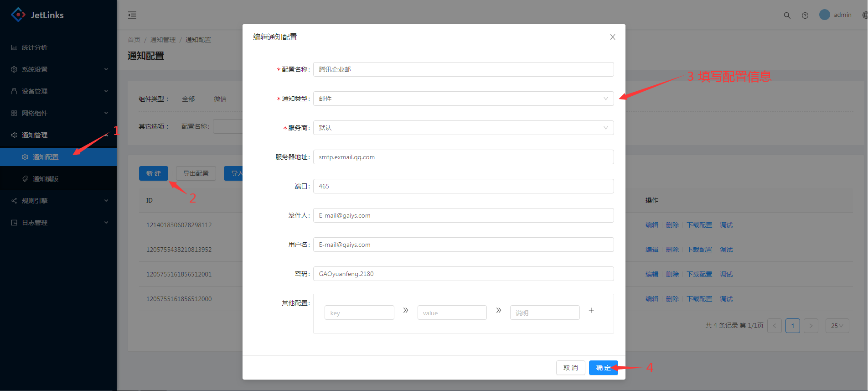
Task: Click plus icon to add config row
Action: [x=591, y=310]
